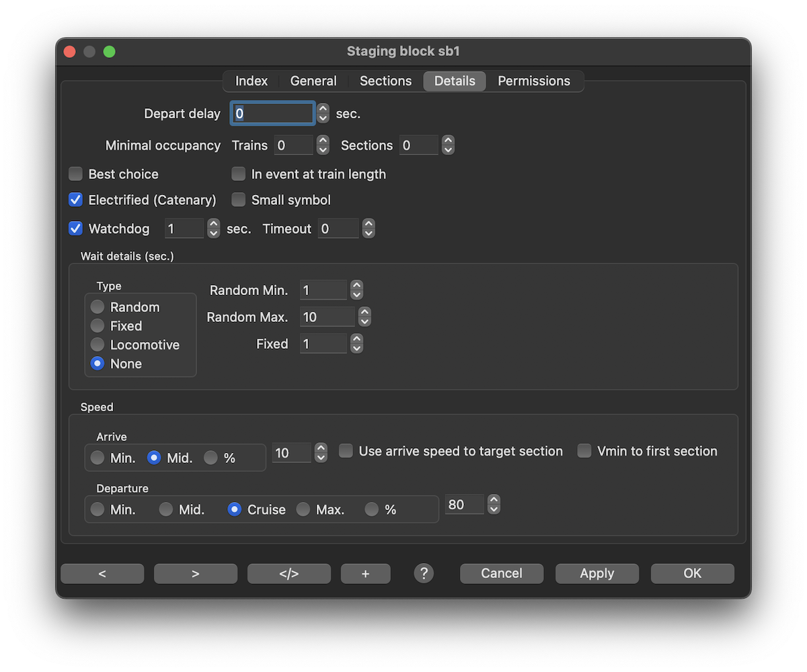Click the Timeout stepper arrows

pos(368,229)
